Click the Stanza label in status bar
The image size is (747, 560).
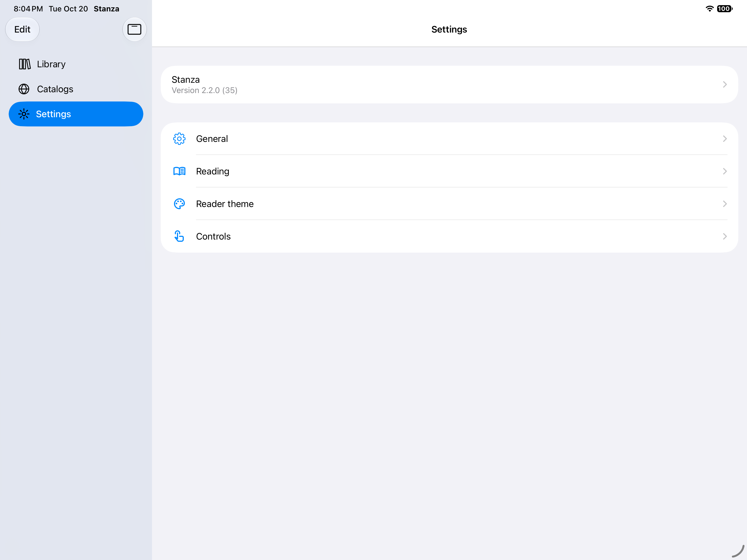coord(106,9)
